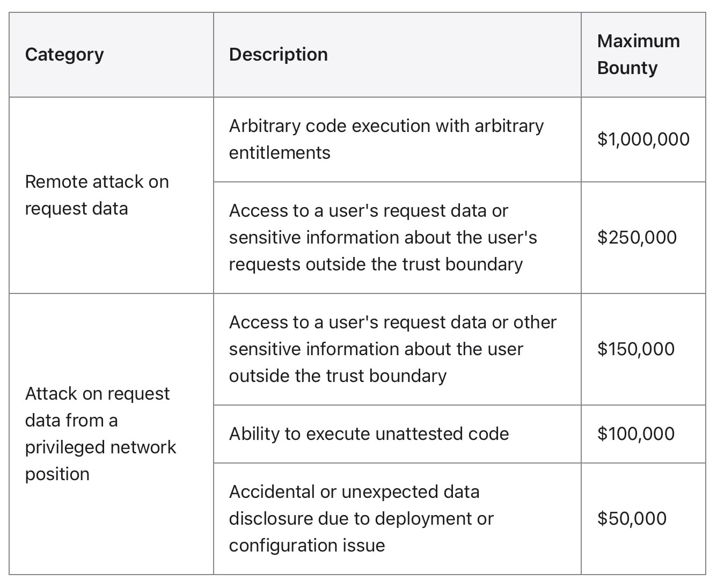Image resolution: width=717 pixels, height=588 pixels.
Task: Select the $50,000 bounty amount
Action: click(632, 519)
